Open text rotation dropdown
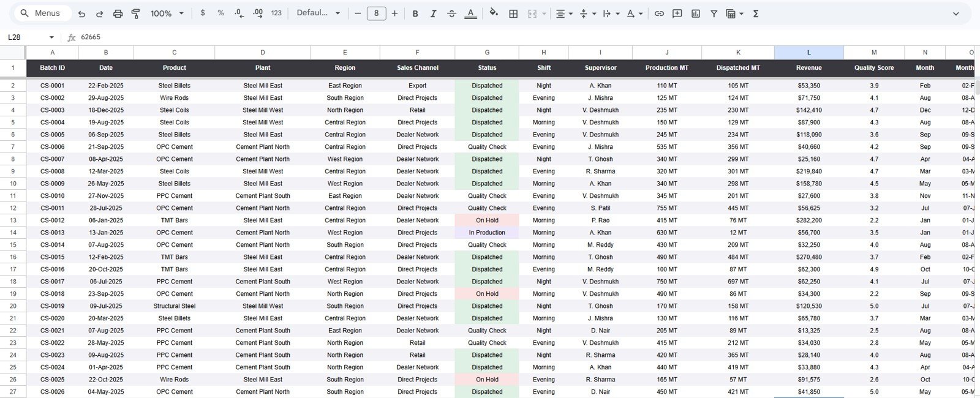 point(634,13)
